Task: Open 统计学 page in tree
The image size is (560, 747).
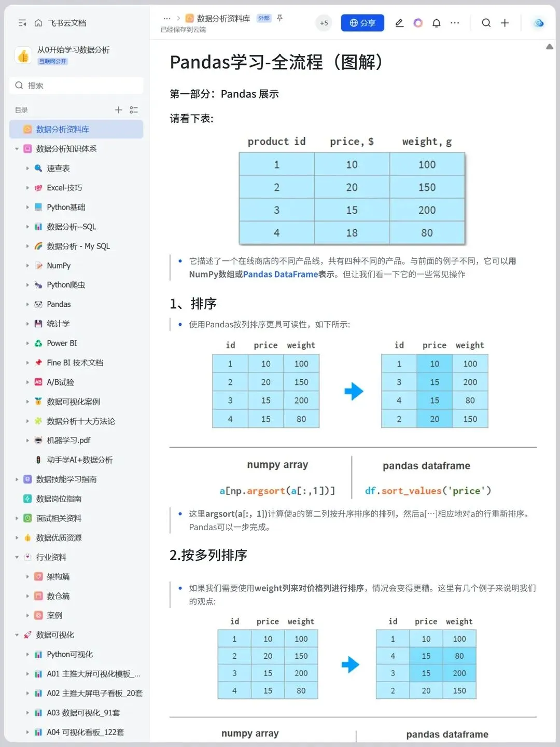Action: click(x=58, y=324)
